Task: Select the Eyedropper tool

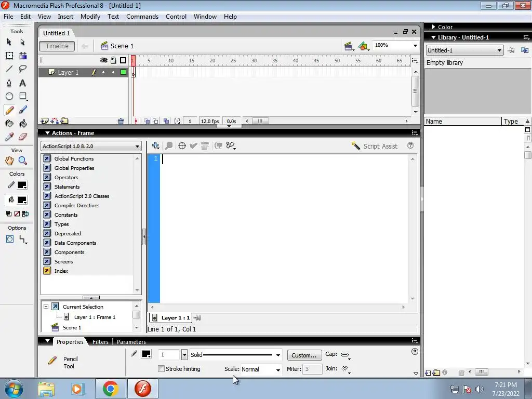Action: click(x=9, y=137)
